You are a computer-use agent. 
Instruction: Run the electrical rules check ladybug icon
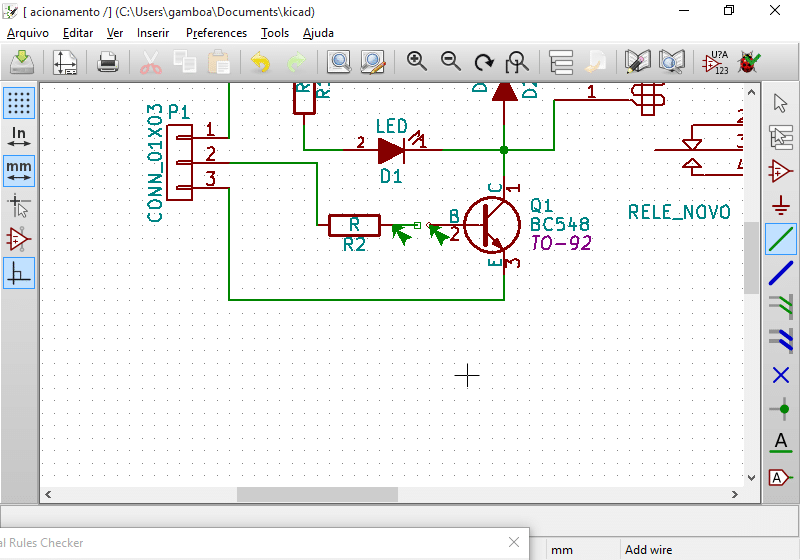pos(747,63)
